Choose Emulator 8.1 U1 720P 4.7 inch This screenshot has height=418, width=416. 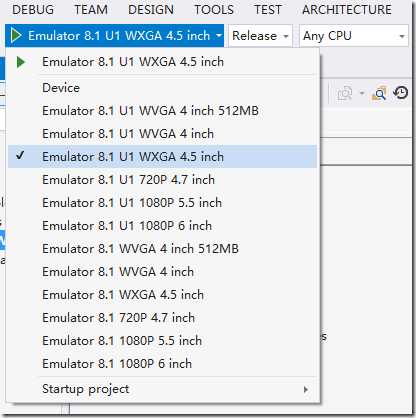162,180
